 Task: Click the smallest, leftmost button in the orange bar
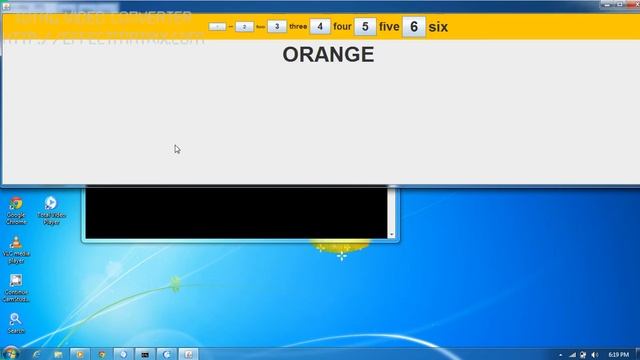pyautogui.click(x=217, y=27)
